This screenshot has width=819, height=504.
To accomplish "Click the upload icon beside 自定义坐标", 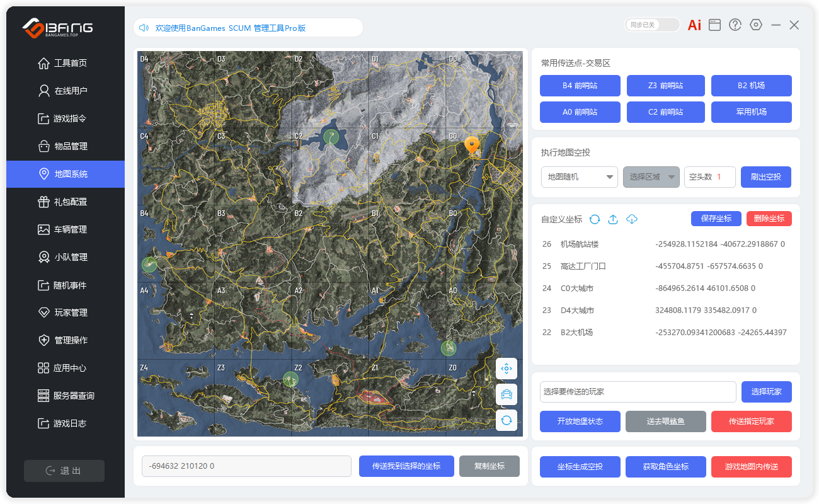I will 613,219.
